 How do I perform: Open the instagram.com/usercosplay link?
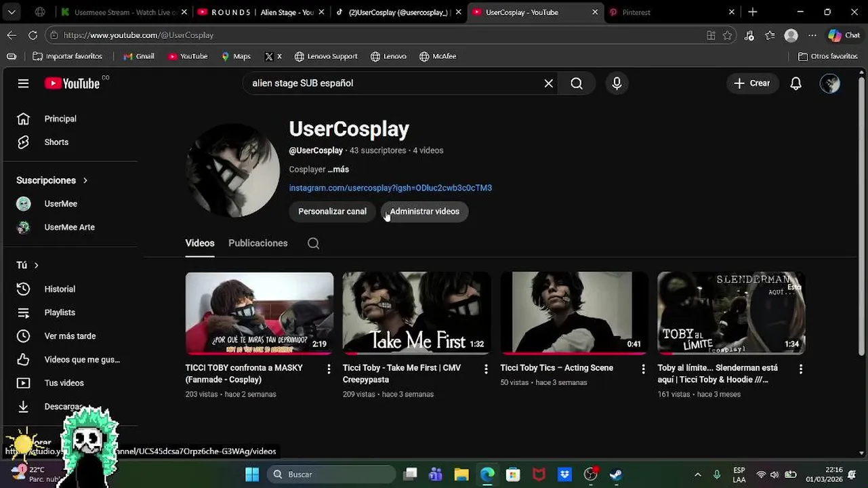point(390,188)
